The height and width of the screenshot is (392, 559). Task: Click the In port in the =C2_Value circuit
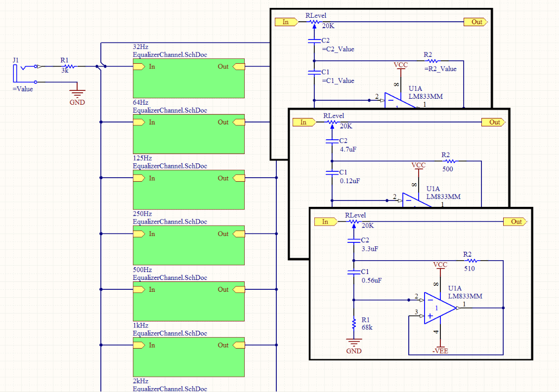pos(287,22)
